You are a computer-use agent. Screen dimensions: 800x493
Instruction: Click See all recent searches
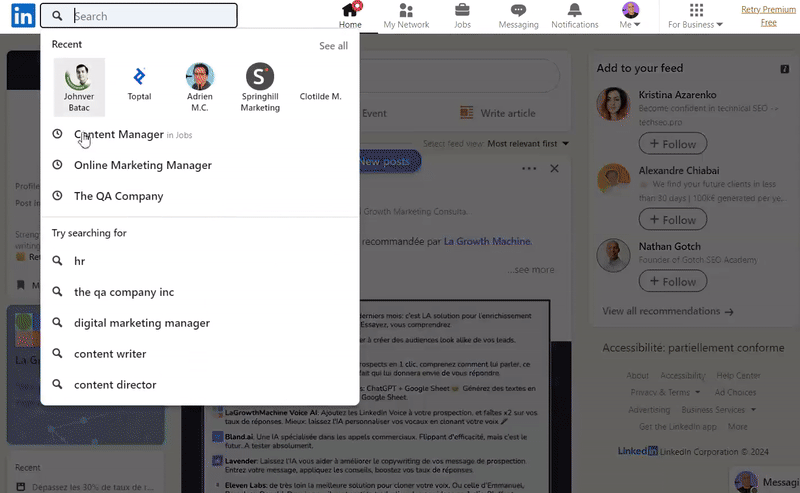click(x=333, y=46)
